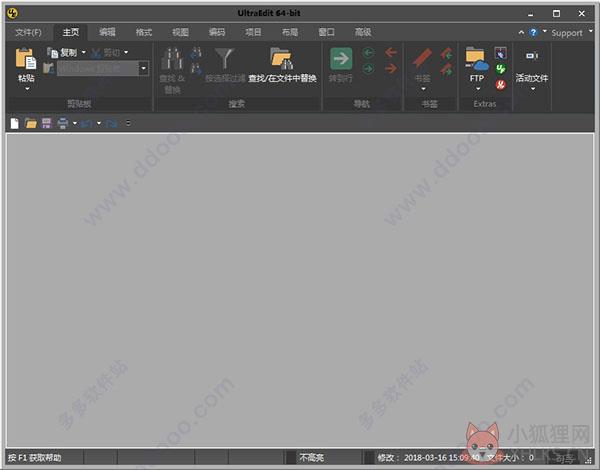The height and width of the screenshot is (470, 600).
Task: Click the New File quick access icon
Action: (15, 123)
